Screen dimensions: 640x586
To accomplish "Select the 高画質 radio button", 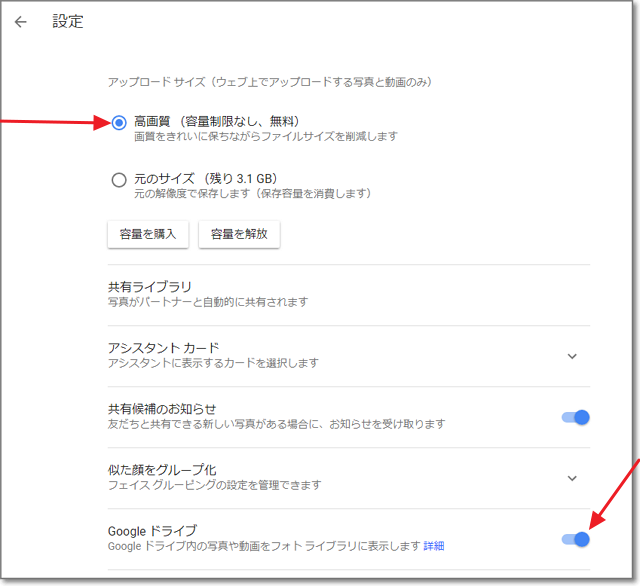I will (119, 123).
